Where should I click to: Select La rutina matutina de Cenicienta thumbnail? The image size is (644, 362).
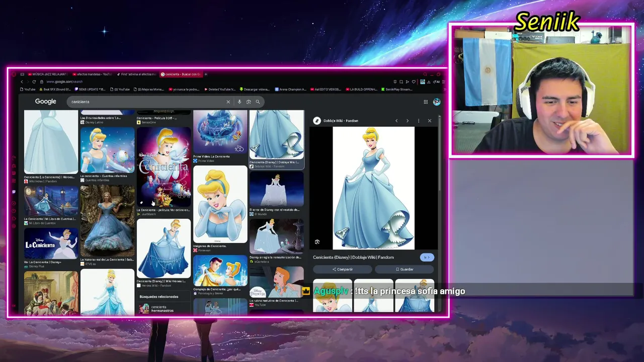[x=276, y=282]
